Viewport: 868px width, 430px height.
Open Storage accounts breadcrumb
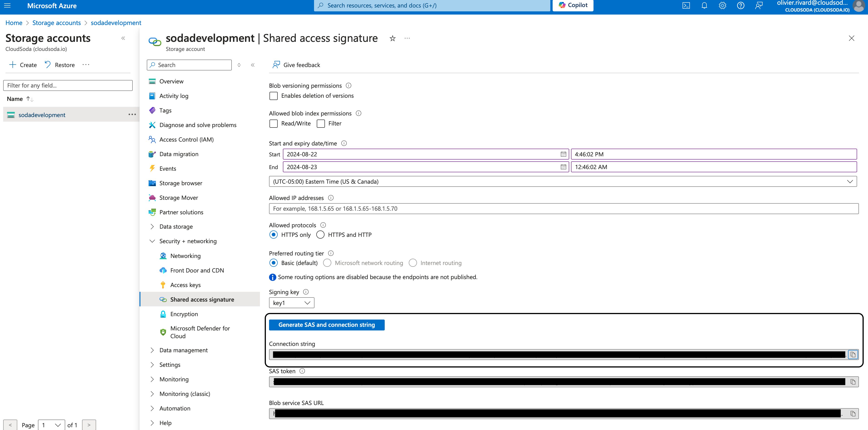tap(57, 23)
